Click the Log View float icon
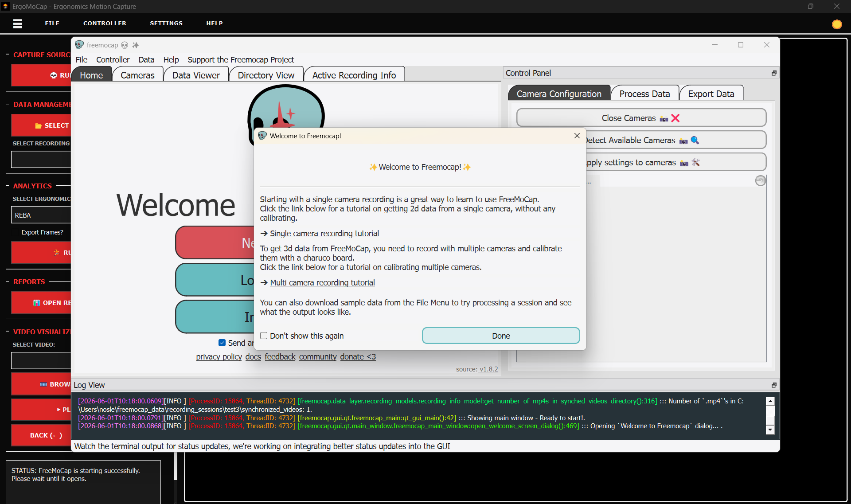Viewport: 851px width, 504px height. pos(774,385)
